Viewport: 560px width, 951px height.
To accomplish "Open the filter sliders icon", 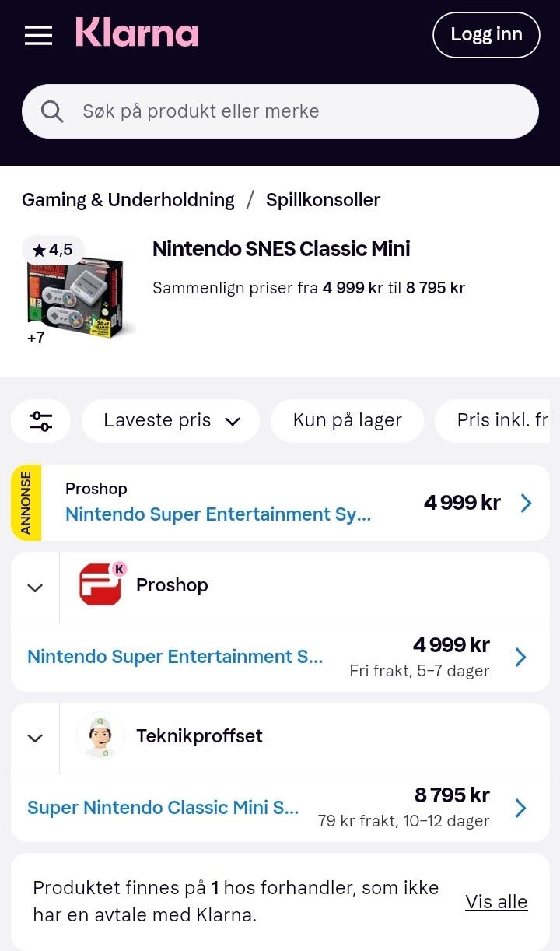I will [x=40, y=421].
